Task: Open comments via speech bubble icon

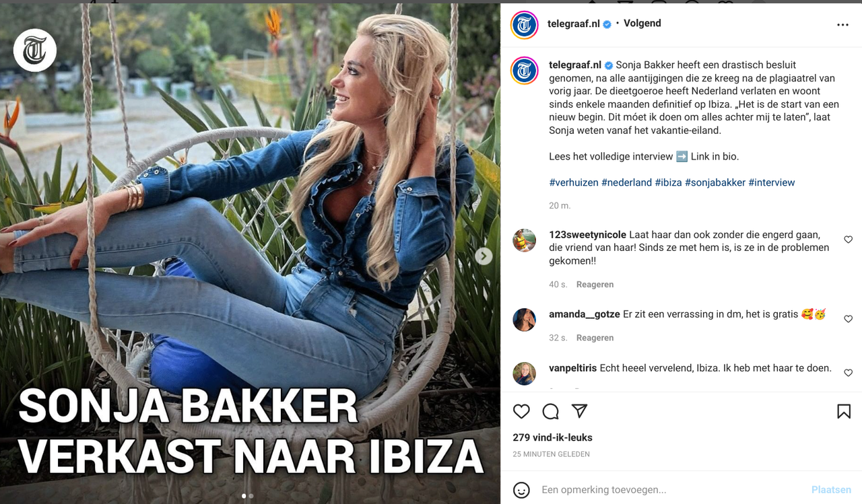Action: (551, 411)
